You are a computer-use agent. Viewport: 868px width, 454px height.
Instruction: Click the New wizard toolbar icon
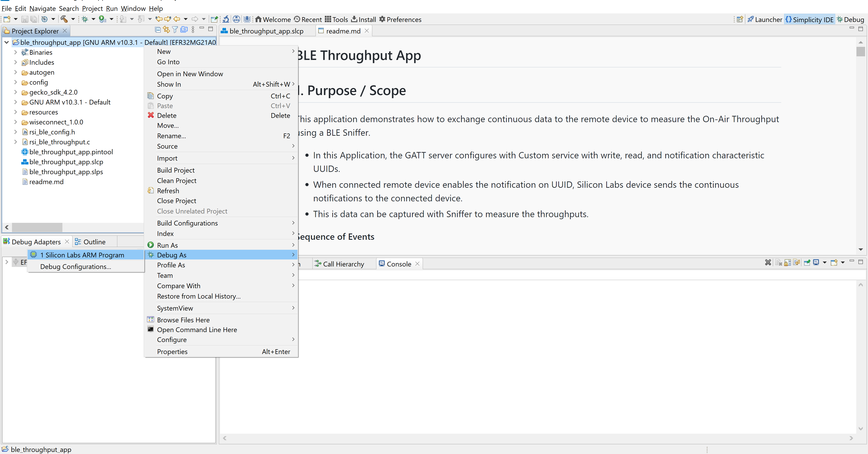point(7,19)
